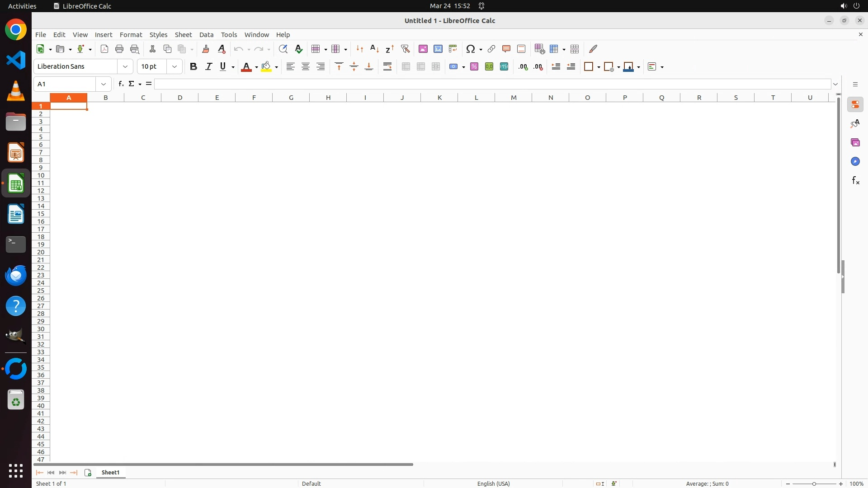Open the Function Wizard next to the Name Box
868x488 pixels.
point(121,84)
